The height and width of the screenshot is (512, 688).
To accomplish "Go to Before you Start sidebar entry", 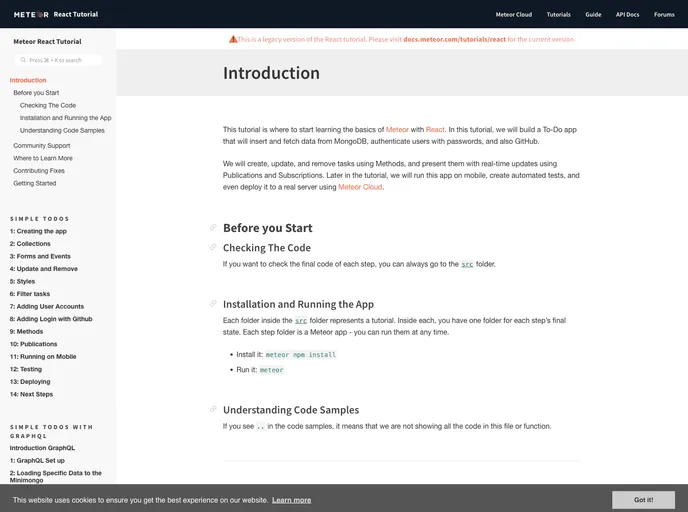I will (36, 93).
